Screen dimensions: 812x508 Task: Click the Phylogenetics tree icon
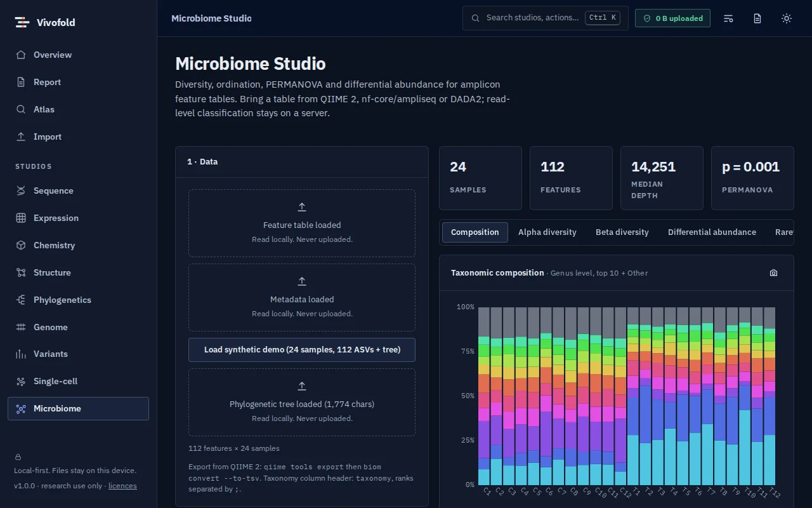[21, 300]
